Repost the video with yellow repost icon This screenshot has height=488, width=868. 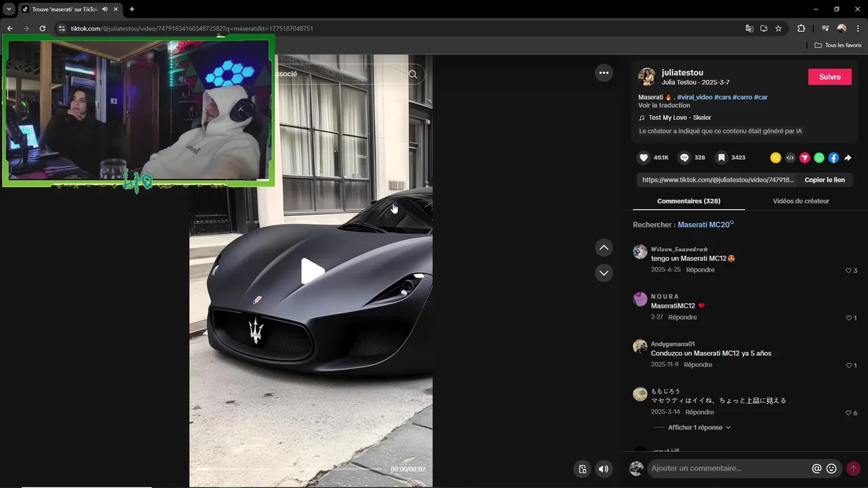[776, 158]
